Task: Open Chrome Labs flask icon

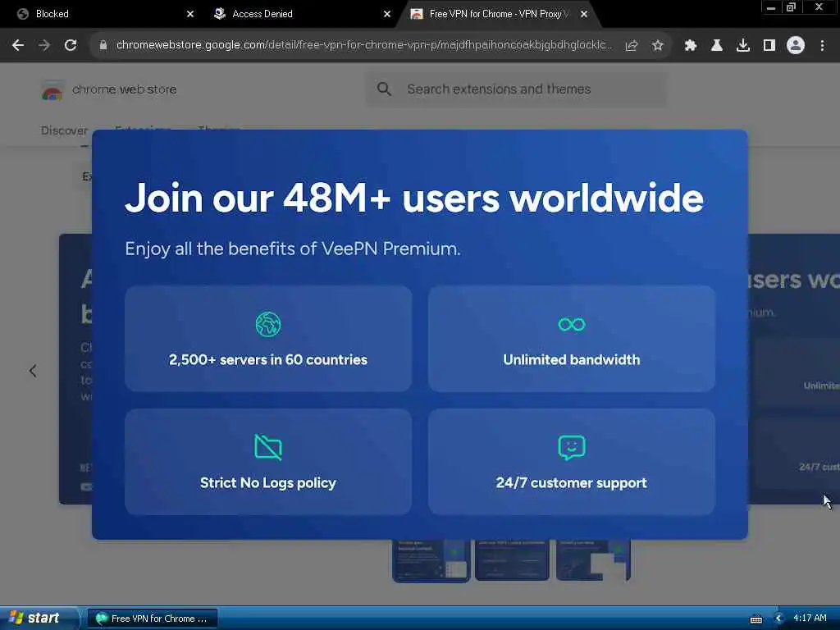Action: tap(717, 46)
